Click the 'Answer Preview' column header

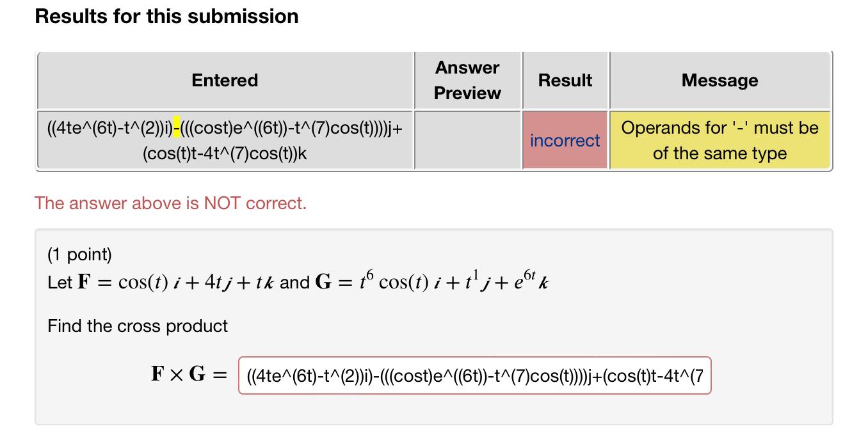pyautogui.click(x=467, y=79)
